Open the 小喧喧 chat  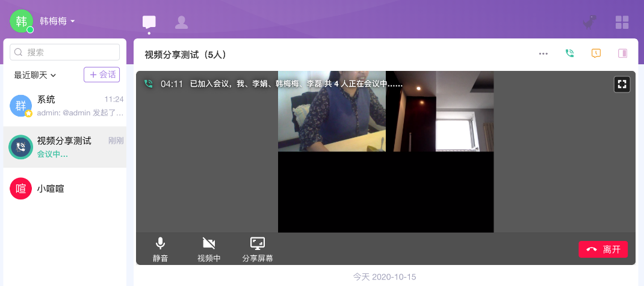65,189
